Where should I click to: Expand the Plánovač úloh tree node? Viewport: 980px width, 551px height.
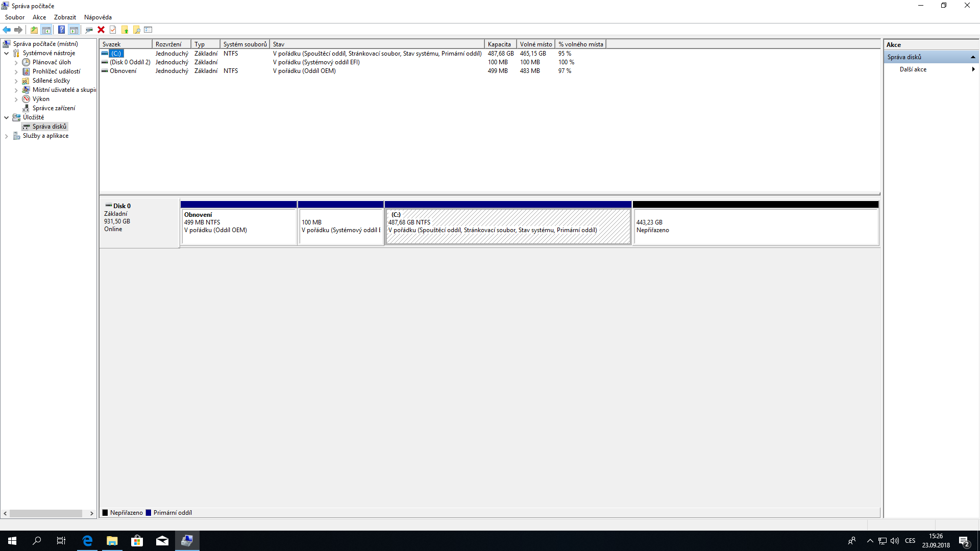click(x=16, y=63)
